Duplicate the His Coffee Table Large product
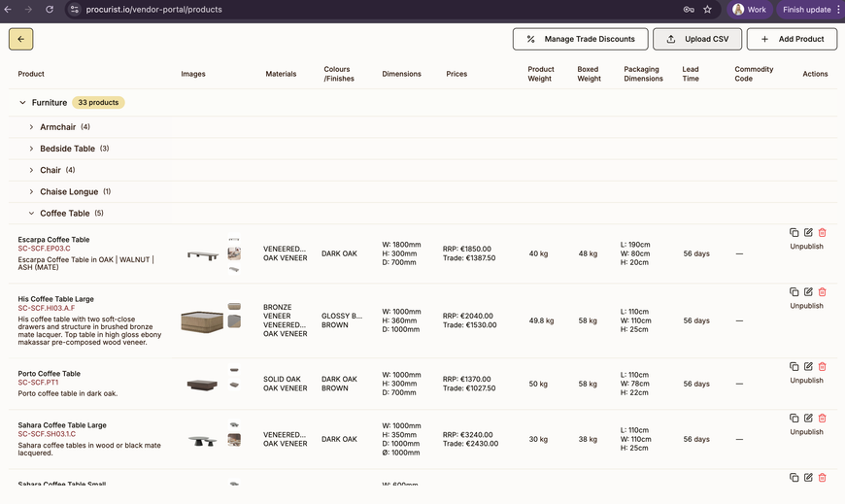Image resolution: width=845 pixels, height=504 pixels. pyautogui.click(x=794, y=291)
